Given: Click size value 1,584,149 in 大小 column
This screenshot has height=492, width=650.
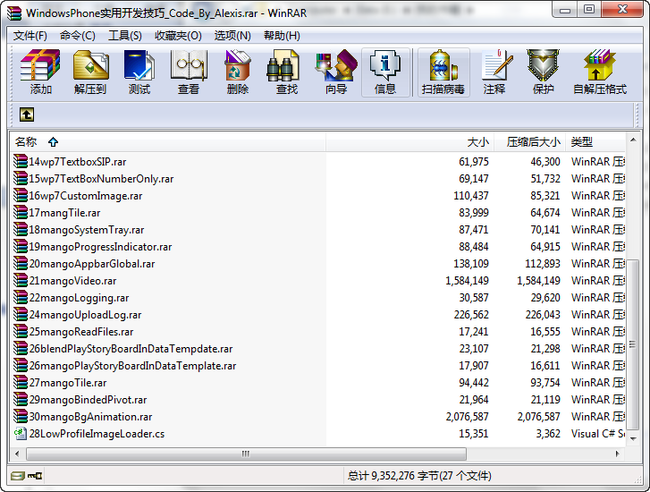Looking at the screenshot, I should click(467, 281).
